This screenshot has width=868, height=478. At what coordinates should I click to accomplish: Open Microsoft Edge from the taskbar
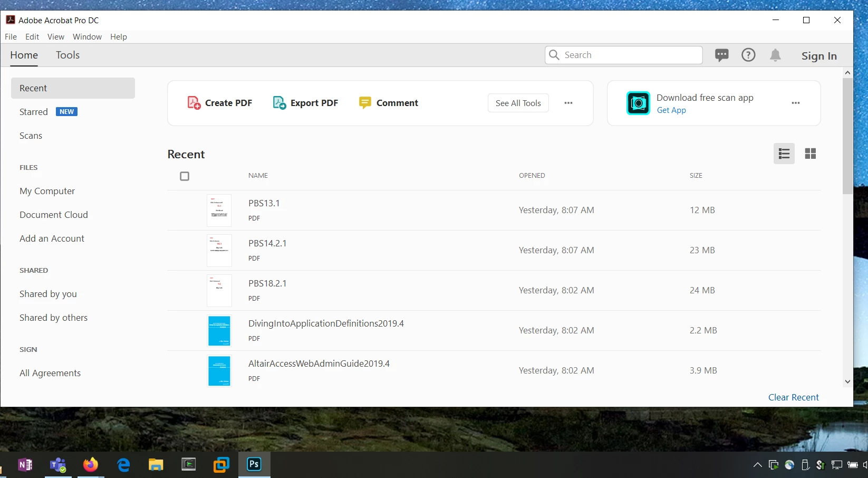[123, 465]
